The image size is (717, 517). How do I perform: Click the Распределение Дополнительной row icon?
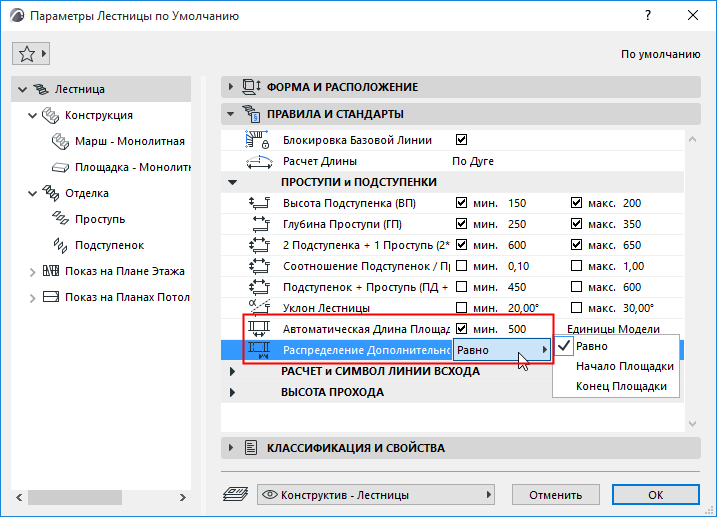[259, 350]
